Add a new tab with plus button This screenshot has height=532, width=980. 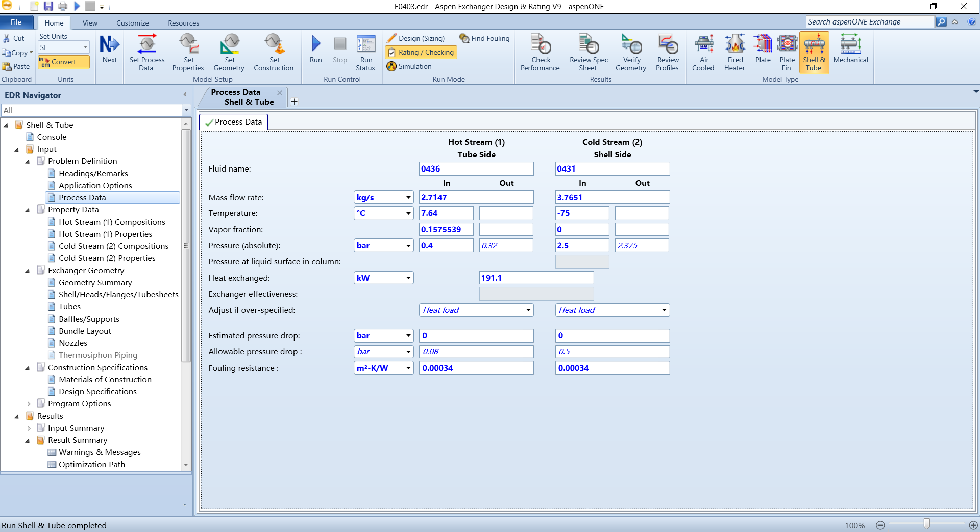point(294,102)
